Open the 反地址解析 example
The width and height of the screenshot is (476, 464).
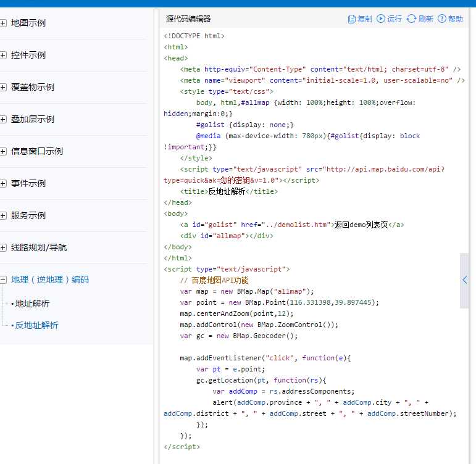[36, 325]
